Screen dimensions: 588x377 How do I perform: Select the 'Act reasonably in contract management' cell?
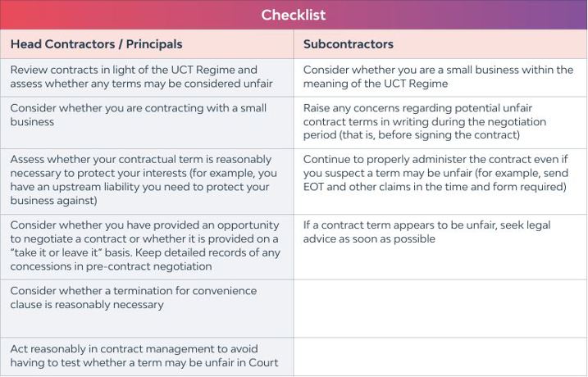pos(144,356)
